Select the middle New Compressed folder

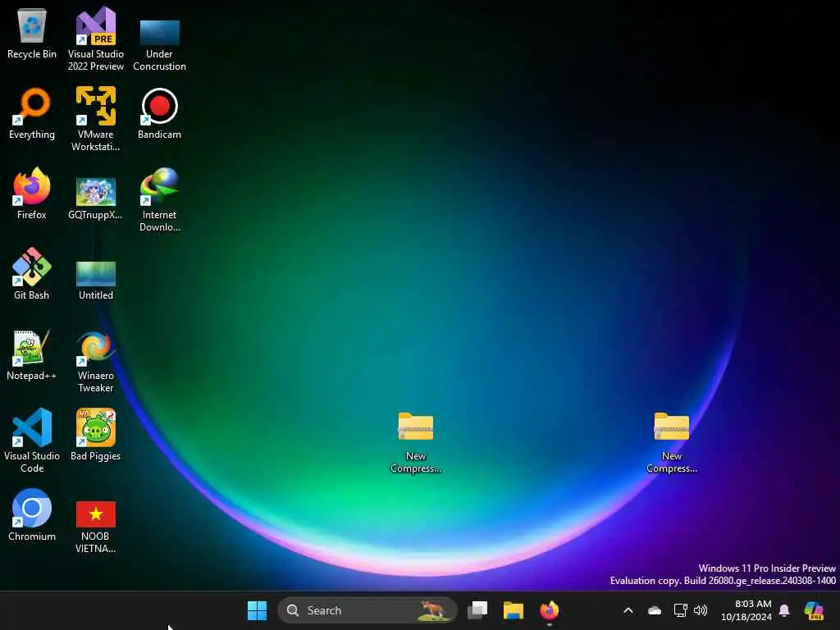point(416,442)
